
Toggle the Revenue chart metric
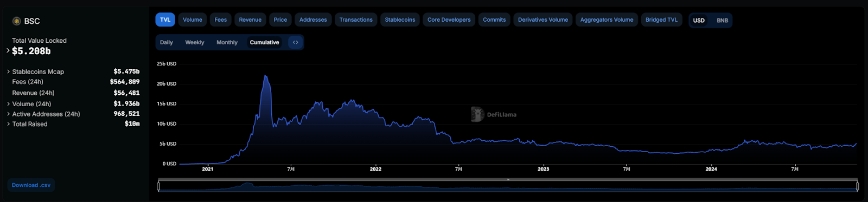(x=250, y=19)
